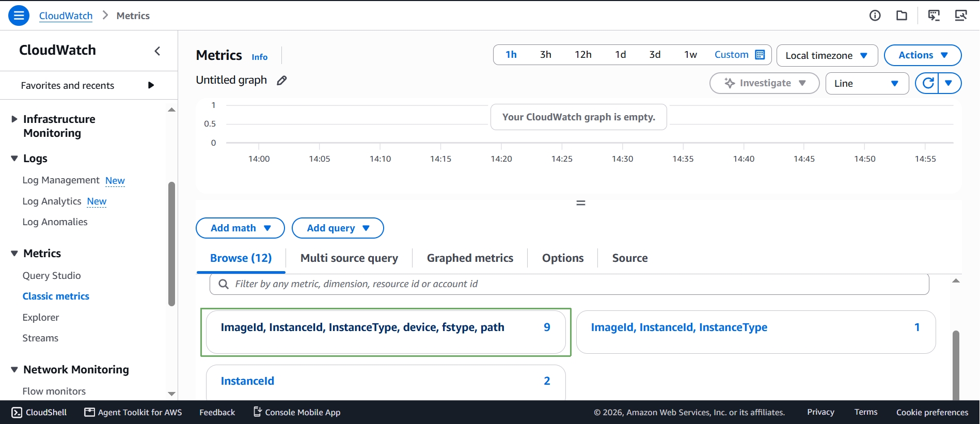Open Agent Toolkit for AWS in the footer
Screen dimensions: 980x424
click(133, 412)
